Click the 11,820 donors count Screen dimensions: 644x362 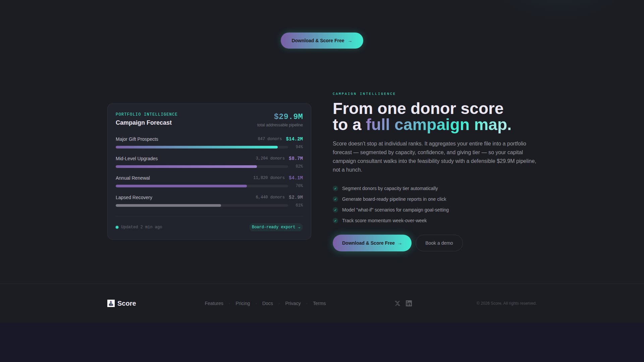269,178
